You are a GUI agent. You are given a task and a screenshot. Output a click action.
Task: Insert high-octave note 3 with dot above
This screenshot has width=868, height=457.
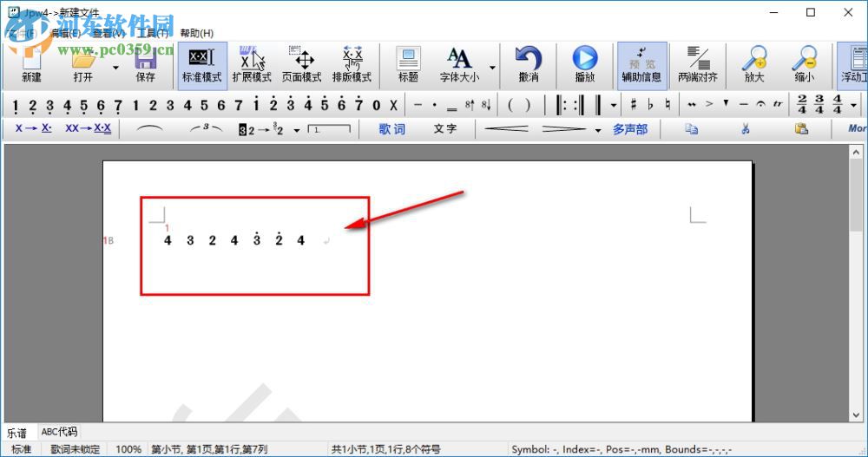click(291, 104)
